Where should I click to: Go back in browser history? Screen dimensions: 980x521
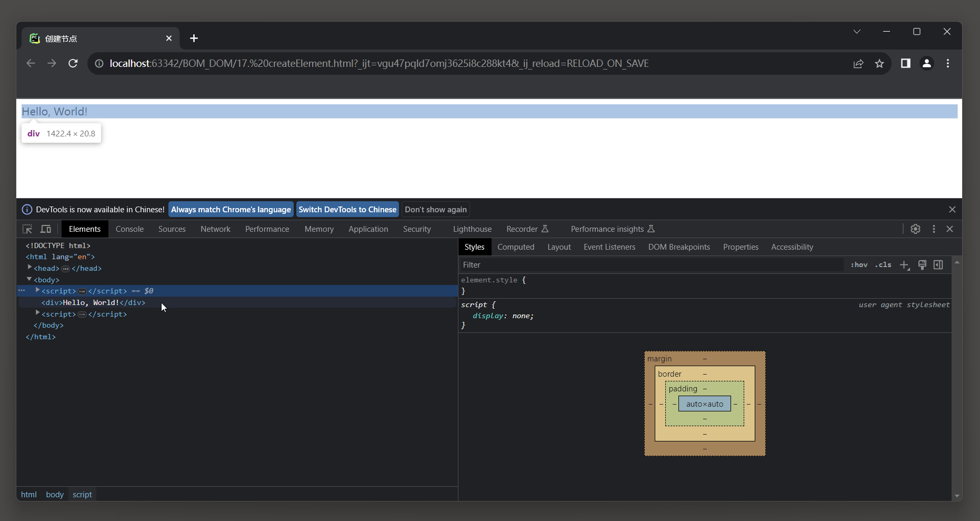31,63
